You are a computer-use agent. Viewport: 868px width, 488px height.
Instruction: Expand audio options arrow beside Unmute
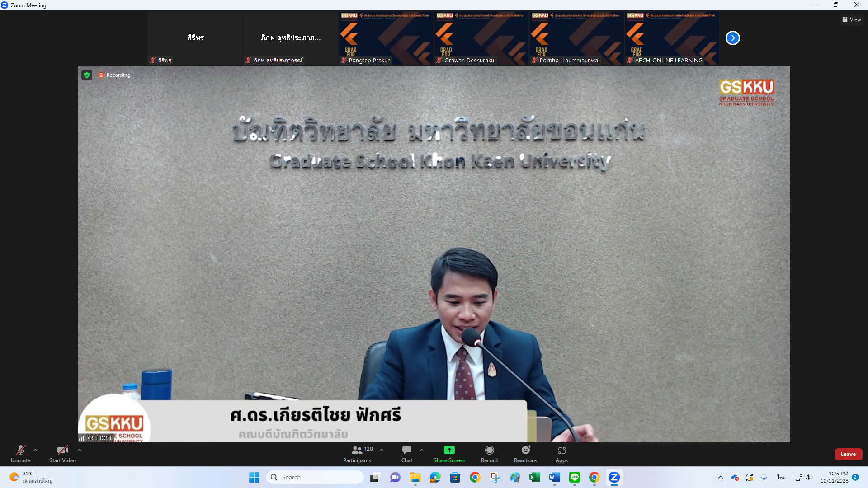click(35, 450)
